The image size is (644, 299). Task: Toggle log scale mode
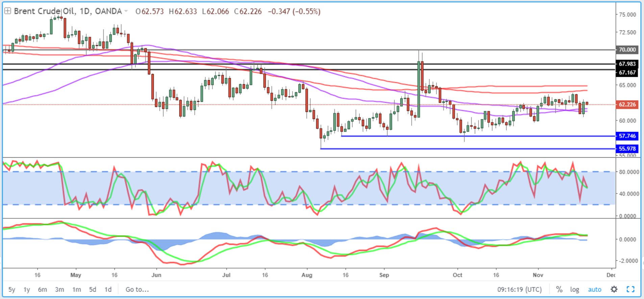click(x=575, y=290)
